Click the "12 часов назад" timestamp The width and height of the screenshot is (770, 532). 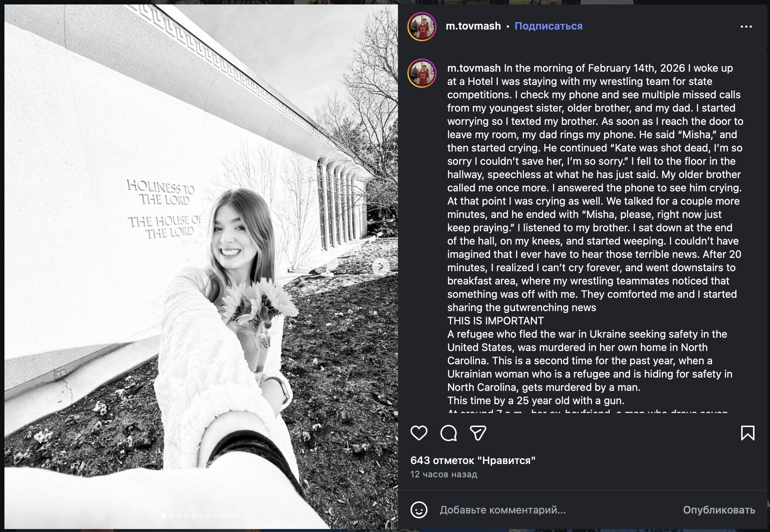pos(444,474)
